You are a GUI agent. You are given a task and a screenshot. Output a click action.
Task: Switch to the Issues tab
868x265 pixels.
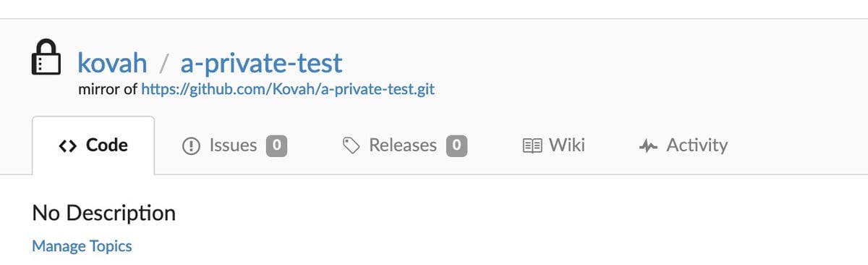pyautogui.click(x=235, y=146)
